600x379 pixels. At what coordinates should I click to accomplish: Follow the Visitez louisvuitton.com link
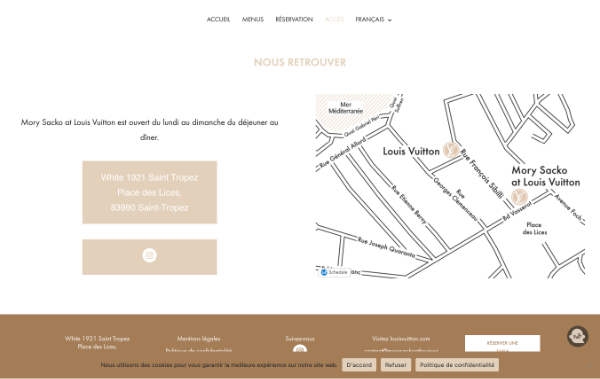pos(401,339)
